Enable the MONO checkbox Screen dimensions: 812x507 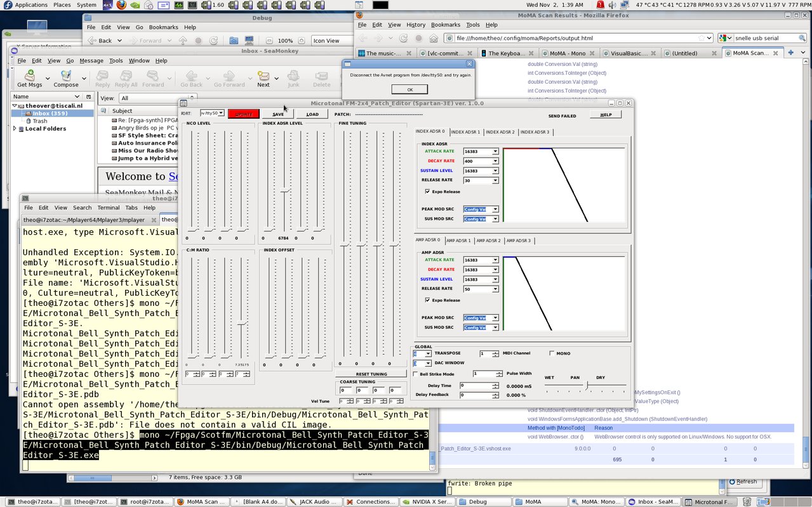click(x=551, y=353)
